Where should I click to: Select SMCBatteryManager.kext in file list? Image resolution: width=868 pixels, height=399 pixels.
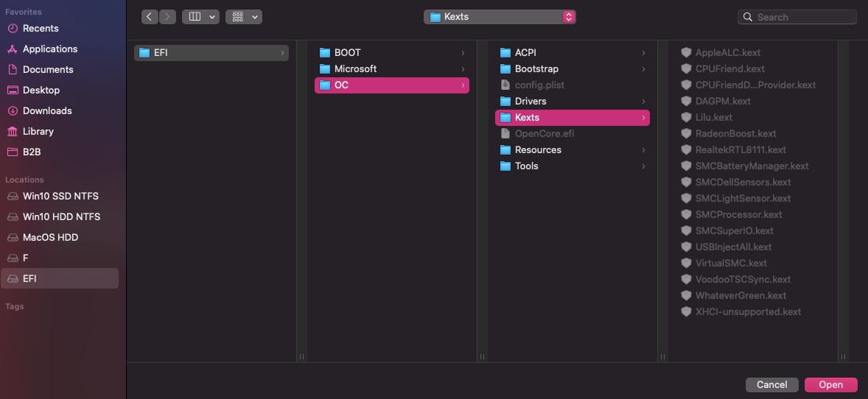tap(753, 166)
